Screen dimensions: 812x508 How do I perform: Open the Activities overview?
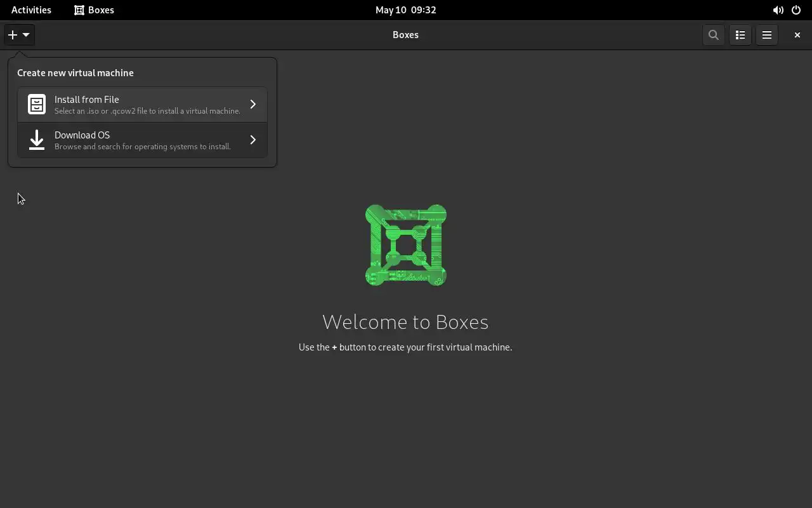(x=31, y=10)
